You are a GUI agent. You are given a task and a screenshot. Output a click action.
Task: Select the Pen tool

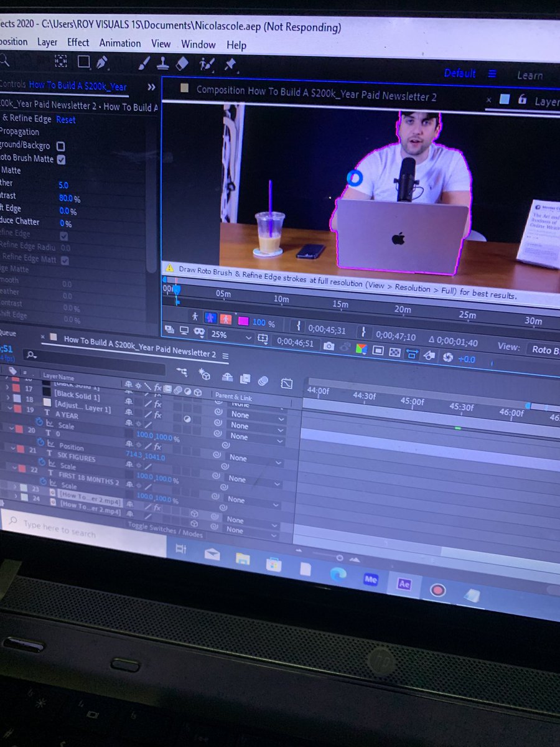point(102,62)
